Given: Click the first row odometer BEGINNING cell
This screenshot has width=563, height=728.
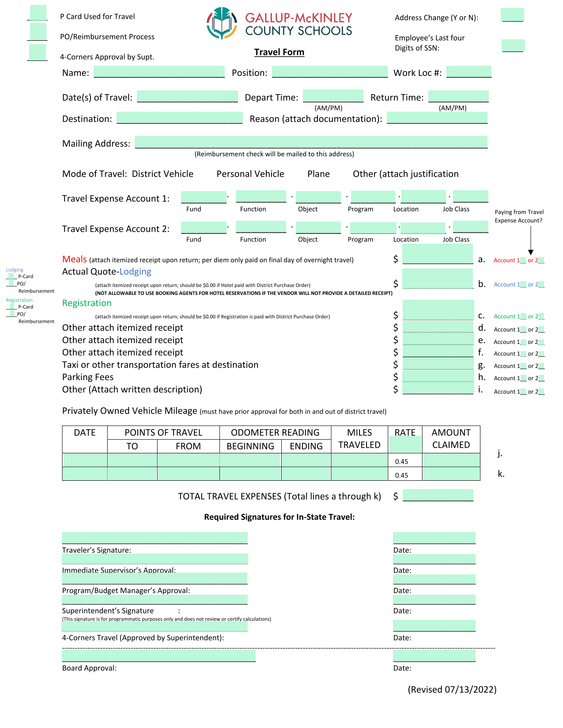Looking at the screenshot, I should click(250, 460).
